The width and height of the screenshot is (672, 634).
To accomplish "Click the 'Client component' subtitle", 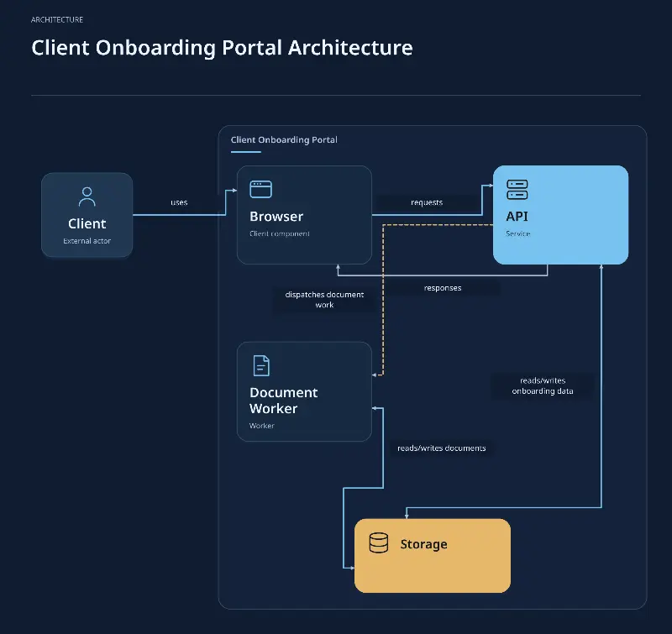I will point(280,233).
